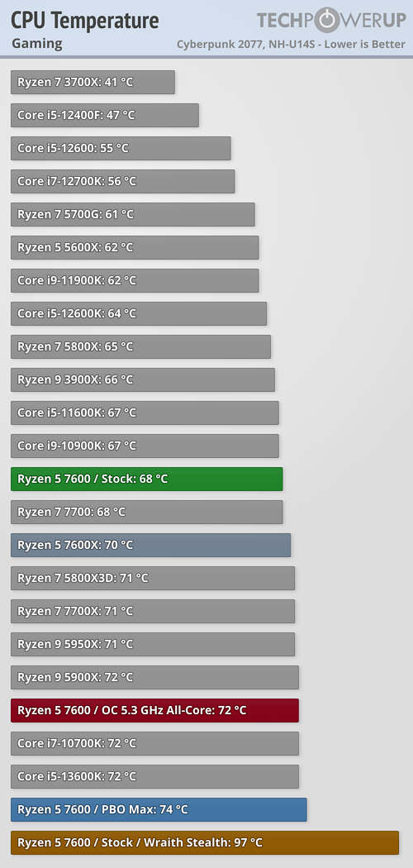Select the Core i5-12600 bar

point(121,148)
